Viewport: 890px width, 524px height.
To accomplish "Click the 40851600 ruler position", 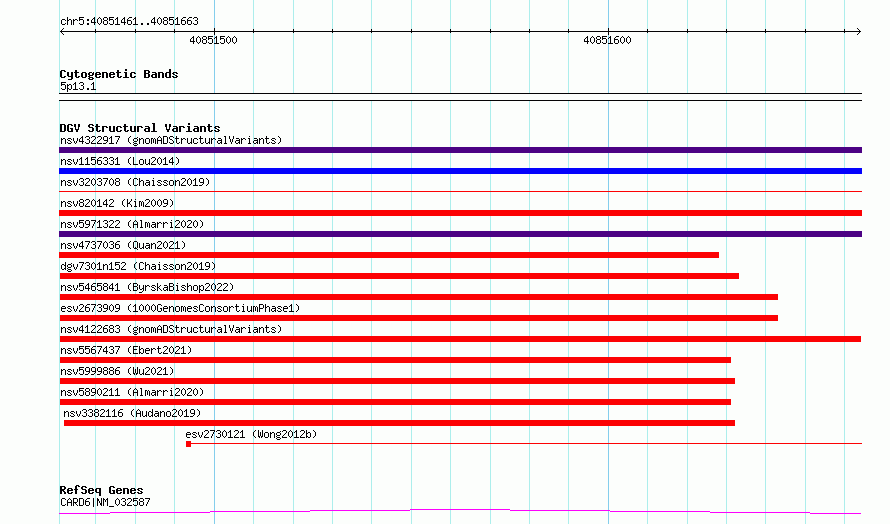I will click(x=607, y=40).
